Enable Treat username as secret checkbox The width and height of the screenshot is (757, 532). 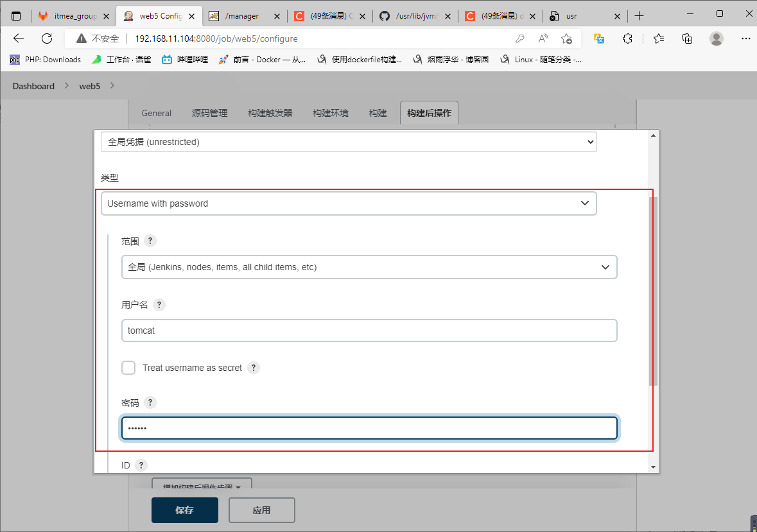tap(128, 368)
